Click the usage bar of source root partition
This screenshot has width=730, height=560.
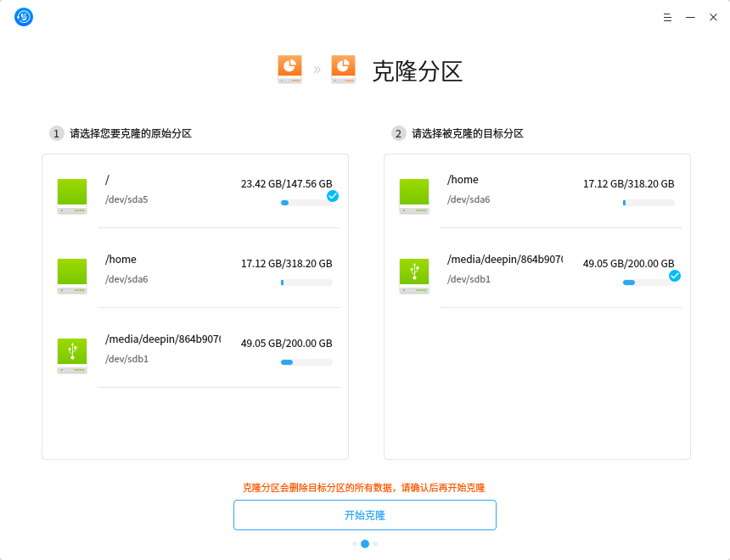(x=306, y=203)
